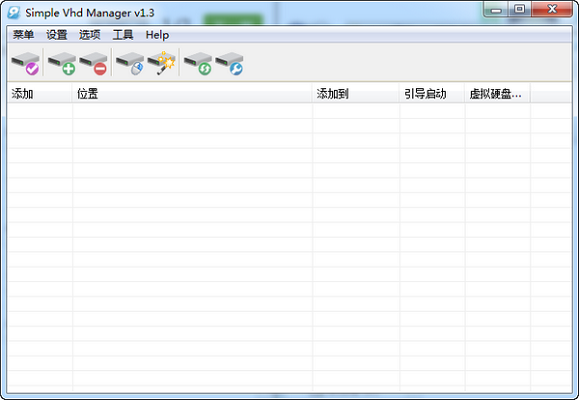Open the 设置 menu
Screen dimensions: 579x400
coord(56,35)
